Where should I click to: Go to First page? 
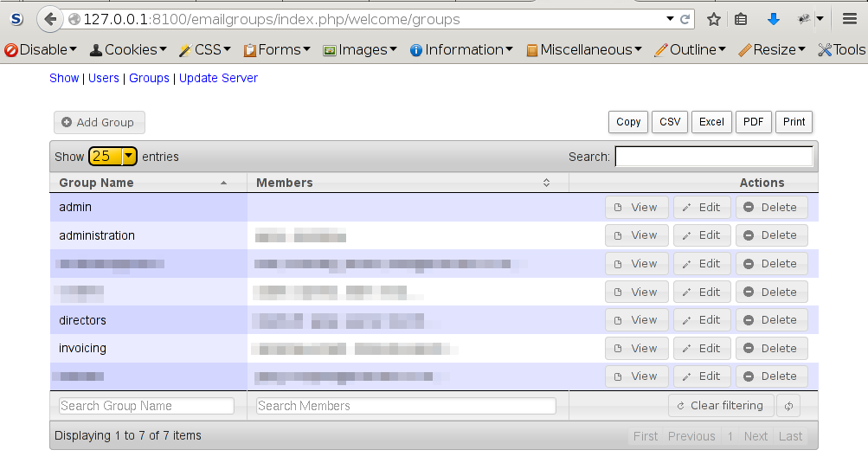click(646, 436)
